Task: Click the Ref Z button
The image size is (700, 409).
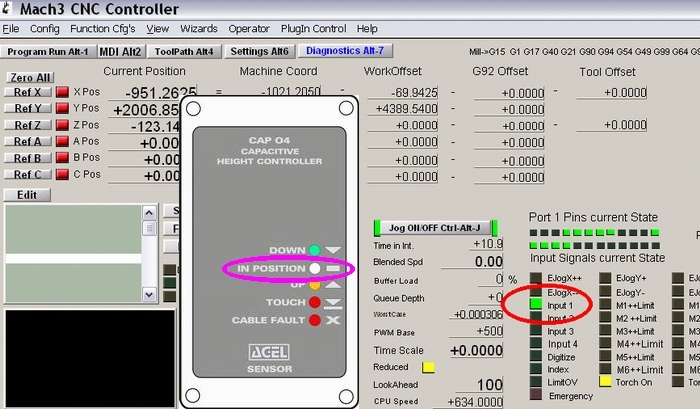Action: point(28,125)
